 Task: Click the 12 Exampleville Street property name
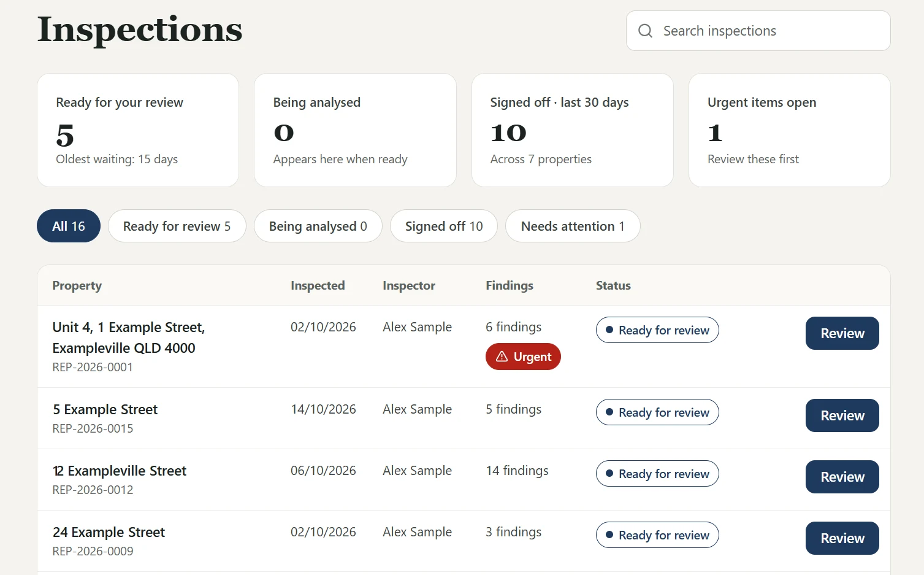pos(120,471)
